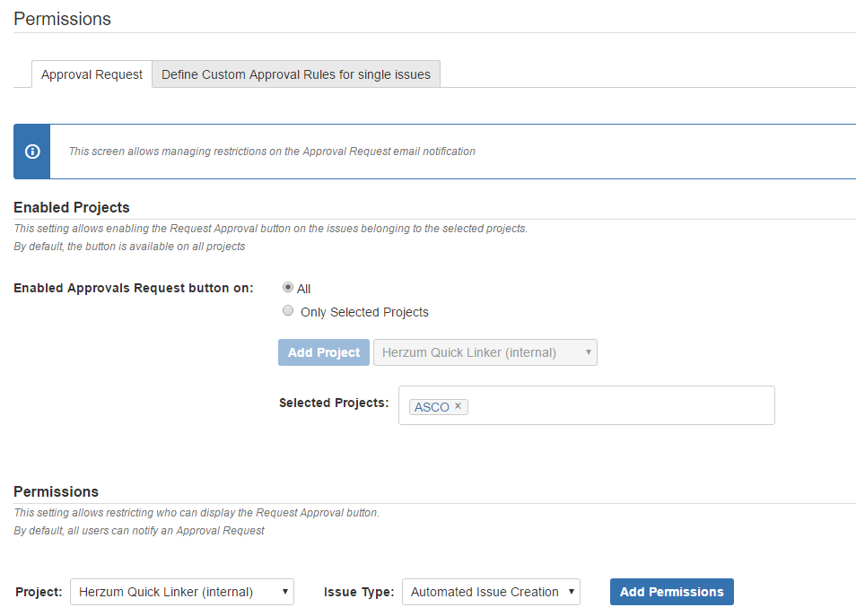
Task: Click the info banner message text
Action: (x=272, y=152)
